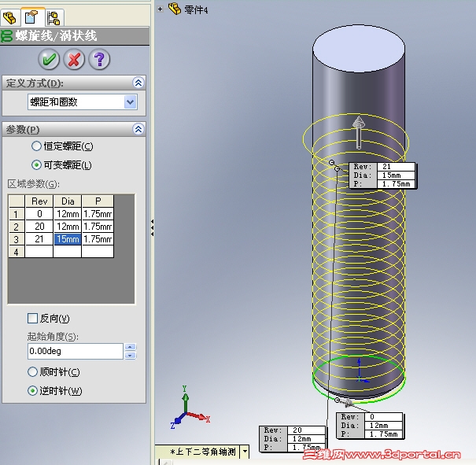This screenshot has width=476, height=465.
Task: Open help with purple question mark
Action: pos(99,59)
